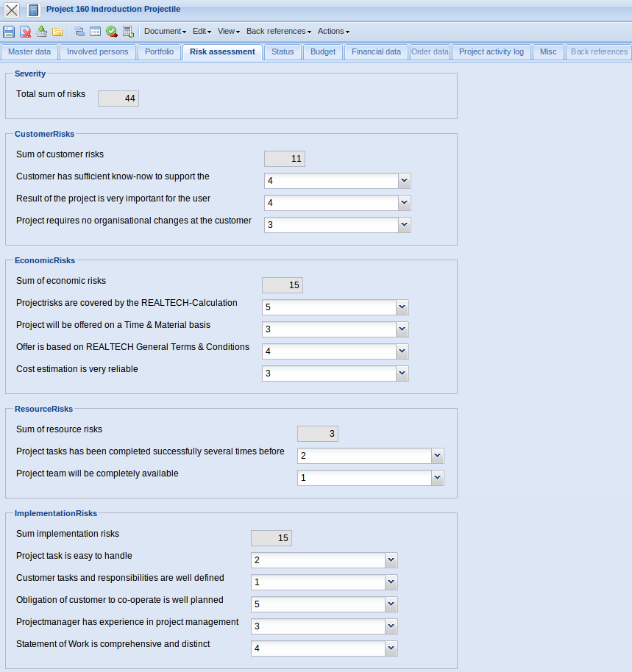
Task: Click the table icon with green arrow
Action: pyautogui.click(x=128, y=32)
